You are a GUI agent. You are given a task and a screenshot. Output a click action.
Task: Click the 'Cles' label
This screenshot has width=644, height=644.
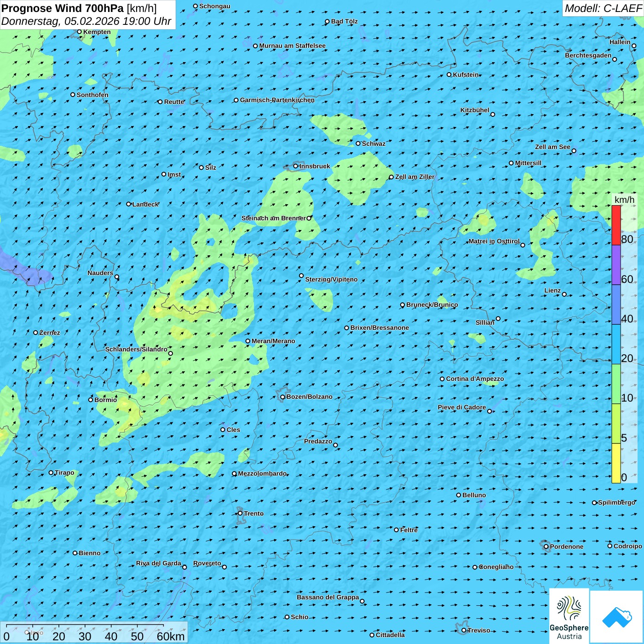[x=233, y=430]
